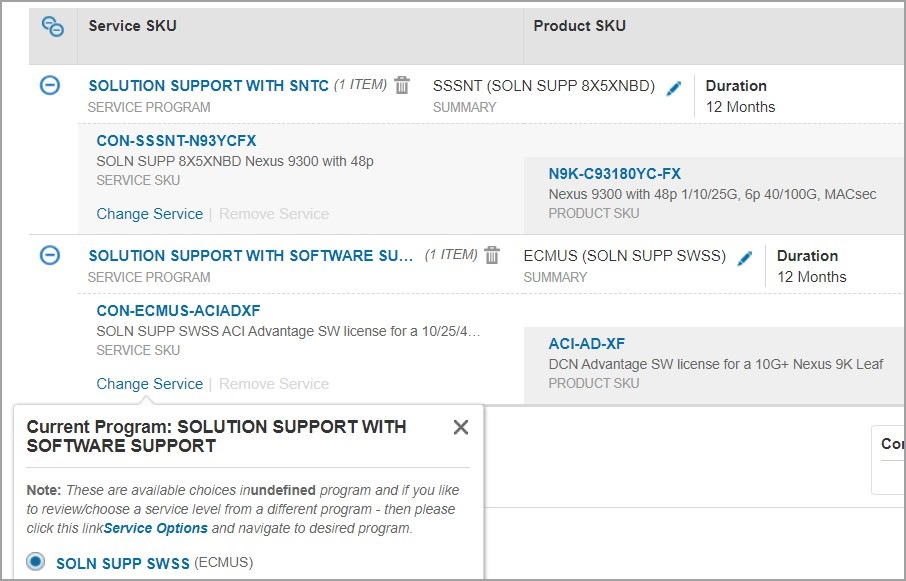This screenshot has height=581, width=906.
Task: Edit the SSSNT summary with pencil icon
Action: tap(674, 88)
